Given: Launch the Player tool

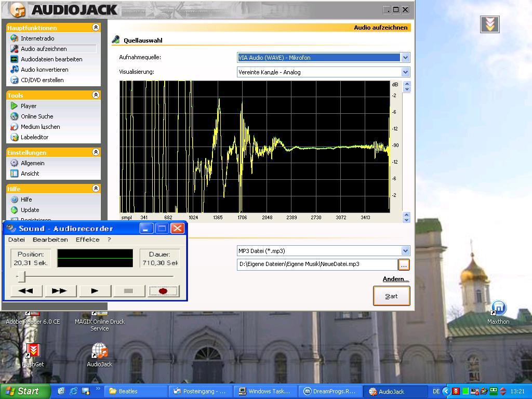Looking at the screenshot, I should pyautogui.click(x=23, y=106).
